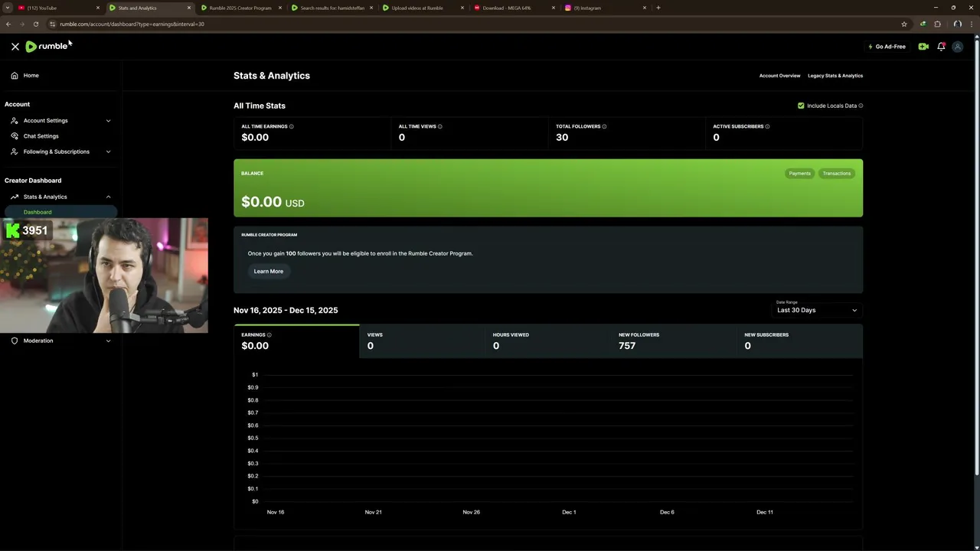Click the info icon next to Active Subscribers
The height and width of the screenshot is (551, 980).
(767, 126)
